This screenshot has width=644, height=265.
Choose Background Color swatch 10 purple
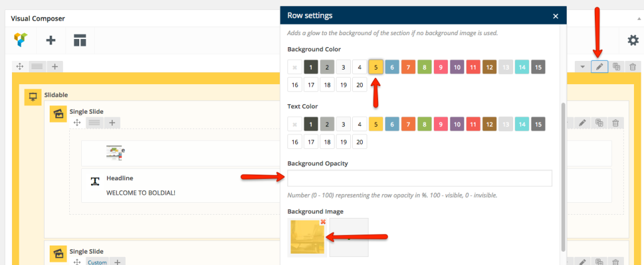457,67
